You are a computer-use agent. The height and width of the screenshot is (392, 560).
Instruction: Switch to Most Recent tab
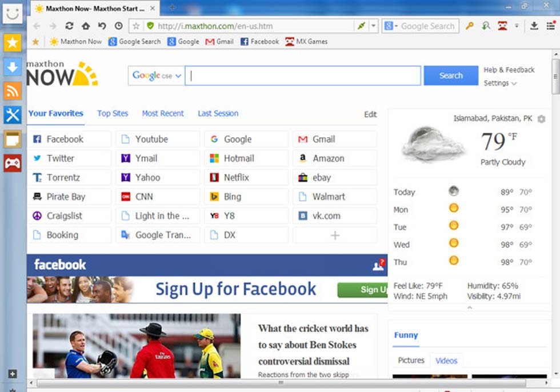tap(163, 114)
